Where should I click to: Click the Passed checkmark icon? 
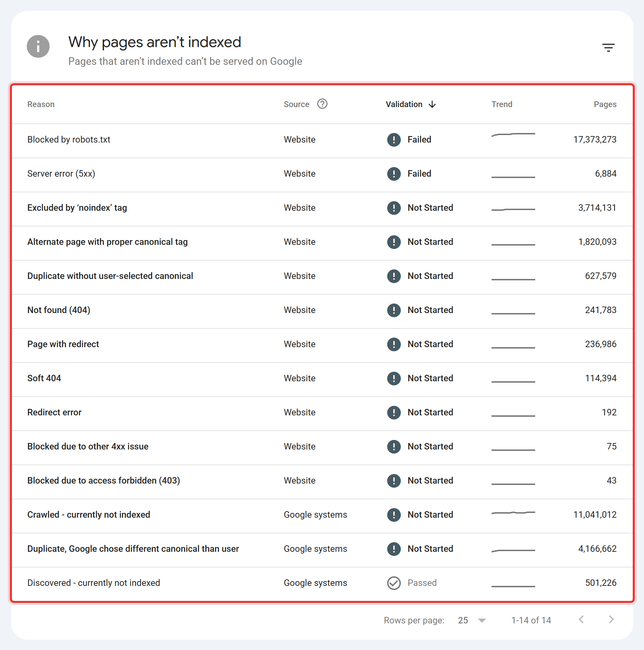(394, 583)
